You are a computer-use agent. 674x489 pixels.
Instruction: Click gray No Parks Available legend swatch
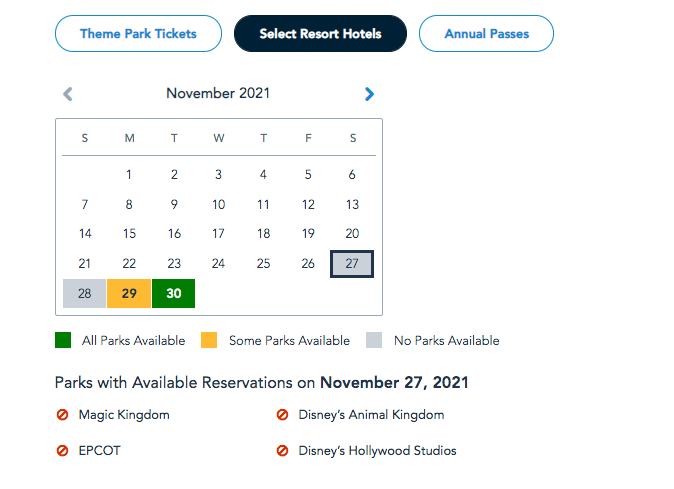point(374,340)
